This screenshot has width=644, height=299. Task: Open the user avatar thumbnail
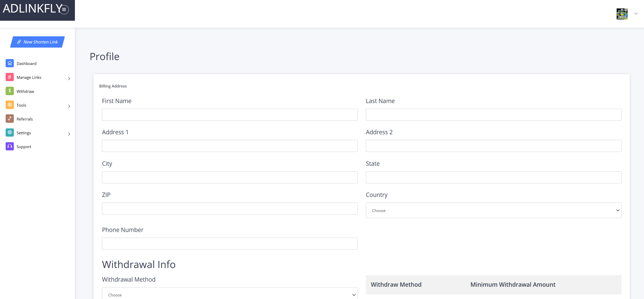622,14
